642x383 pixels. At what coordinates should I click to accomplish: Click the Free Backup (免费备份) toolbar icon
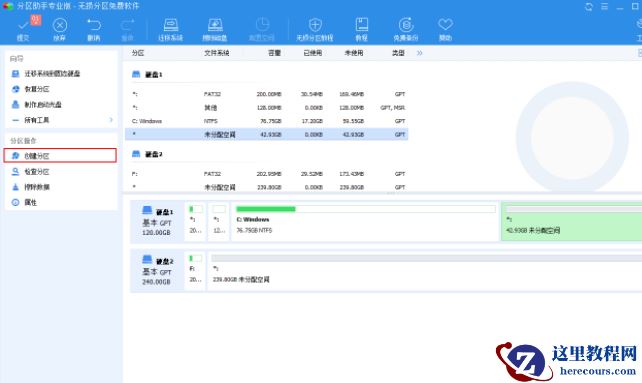pyautogui.click(x=406, y=29)
